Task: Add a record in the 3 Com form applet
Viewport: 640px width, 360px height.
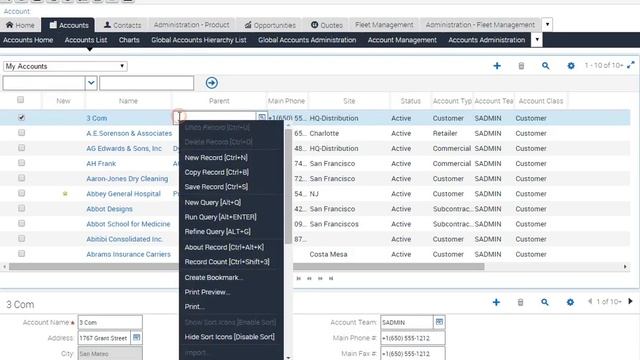Action: [x=496, y=302]
